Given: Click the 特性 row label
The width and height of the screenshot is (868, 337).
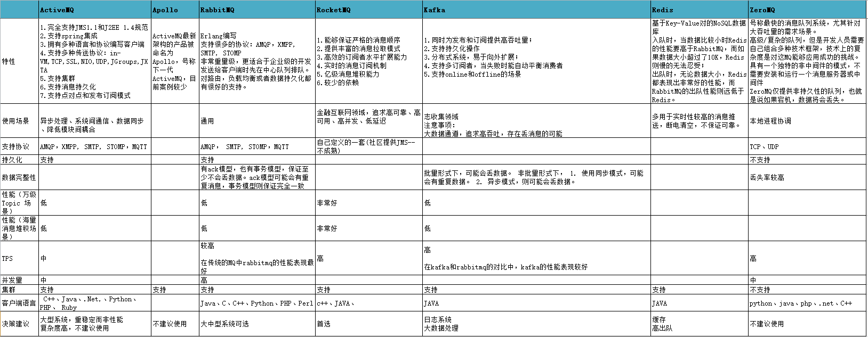Looking at the screenshot, I should (20, 61).
